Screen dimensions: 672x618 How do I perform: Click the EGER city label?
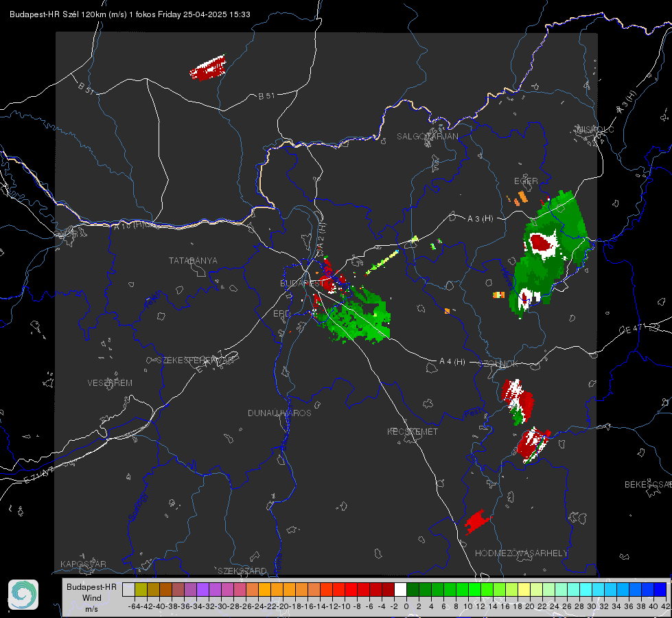point(526,181)
